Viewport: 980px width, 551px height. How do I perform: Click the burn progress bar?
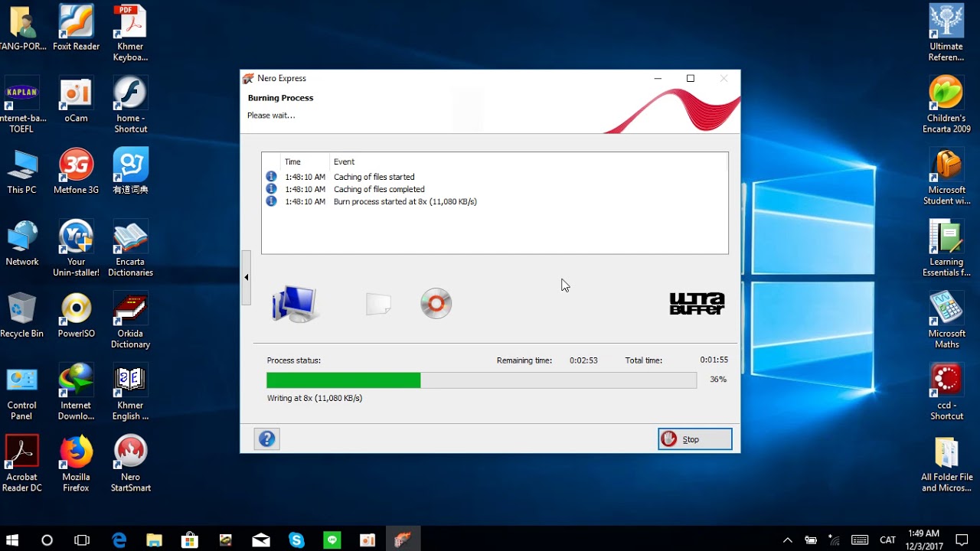pos(482,380)
